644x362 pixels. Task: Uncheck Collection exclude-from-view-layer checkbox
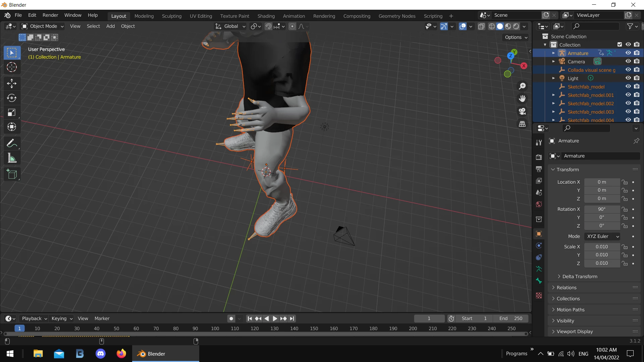pos(620,45)
